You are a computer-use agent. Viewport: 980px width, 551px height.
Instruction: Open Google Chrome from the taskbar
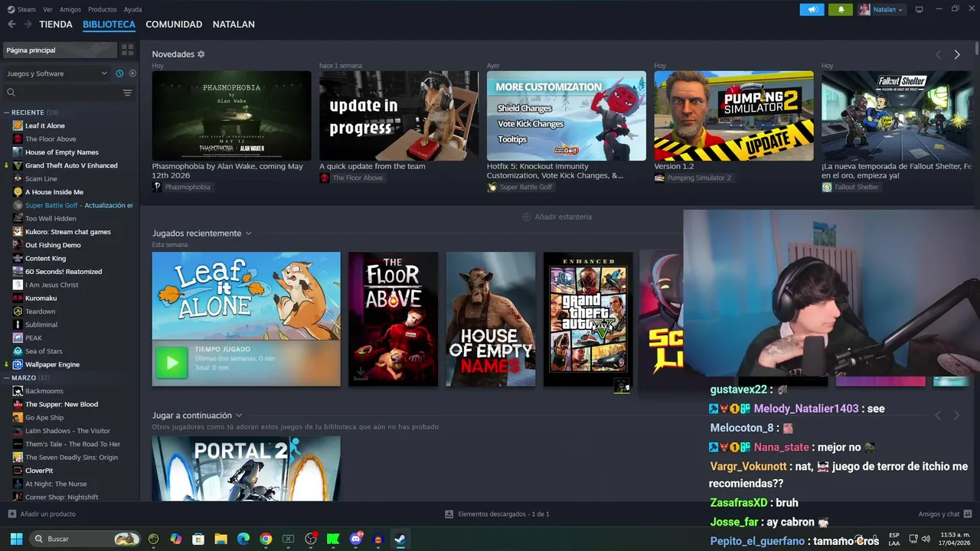266,539
